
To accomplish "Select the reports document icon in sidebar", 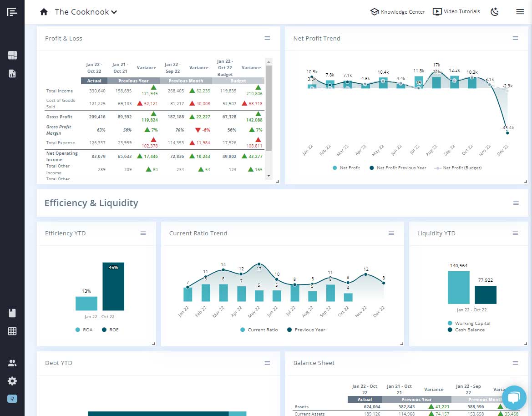I will click(x=12, y=73).
